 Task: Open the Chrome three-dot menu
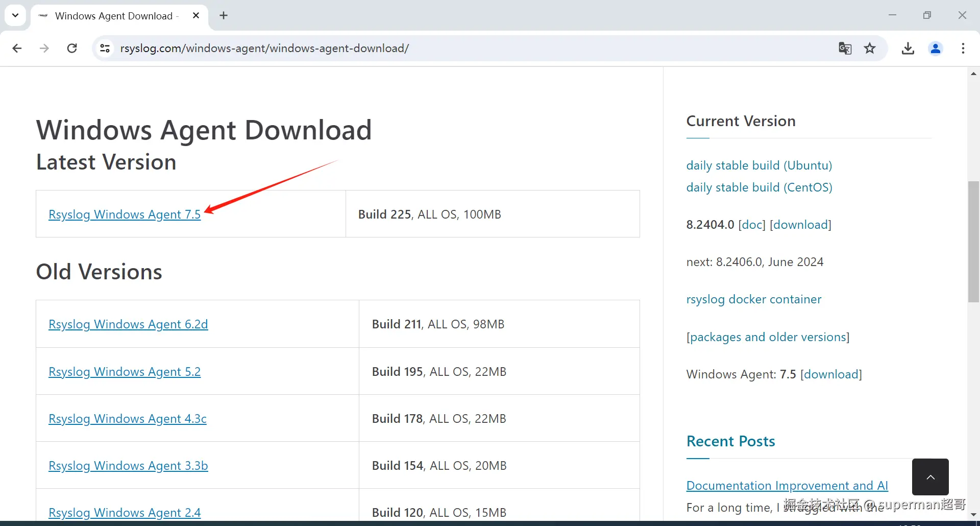pyautogui.click(x=963, y=48)
